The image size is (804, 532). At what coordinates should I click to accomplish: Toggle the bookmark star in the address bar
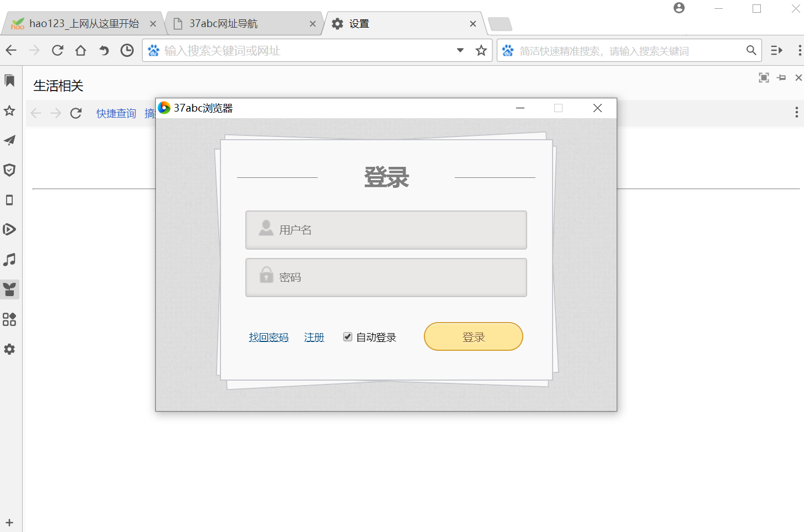pos(480,50)
